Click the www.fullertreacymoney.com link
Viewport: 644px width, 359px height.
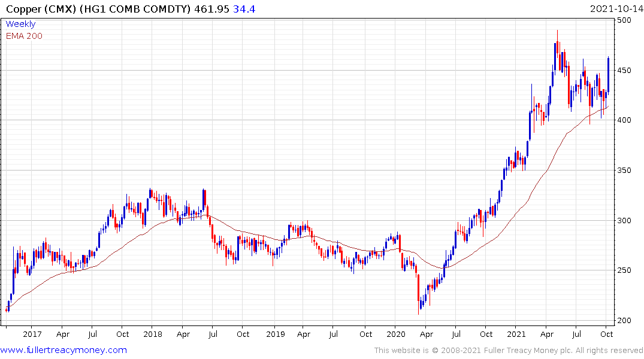(64, 351)
